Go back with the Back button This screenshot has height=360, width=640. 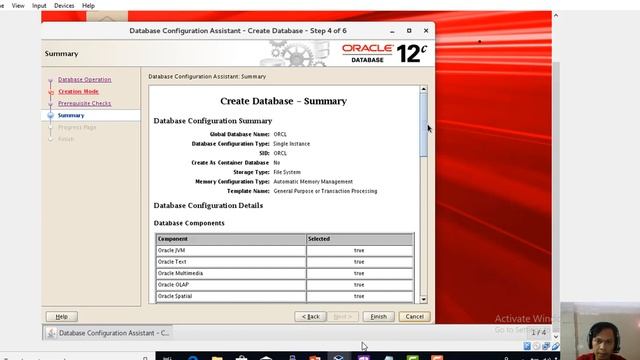click(x=310, y=317)
